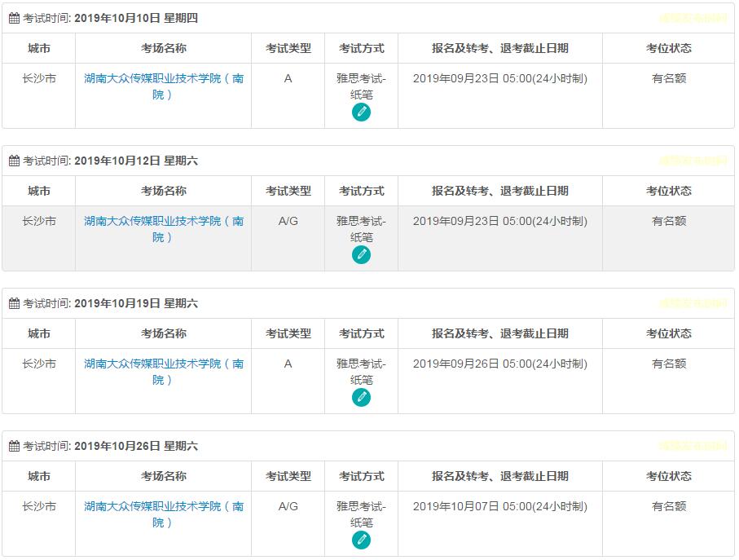Screen dimensions: 739x560
Task: Click the calendar icon beside 2019年10月12日
Action: click(x=14, y=161)
